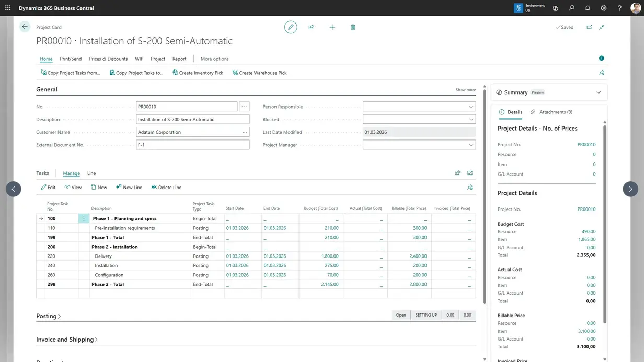Viewport: 644px width, 362px height.
Task: Select the Home tab
Action: 46,59
